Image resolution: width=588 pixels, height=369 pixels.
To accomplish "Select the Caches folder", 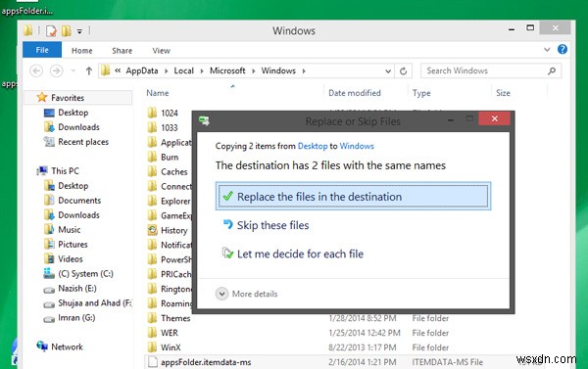I will (174, 171).
